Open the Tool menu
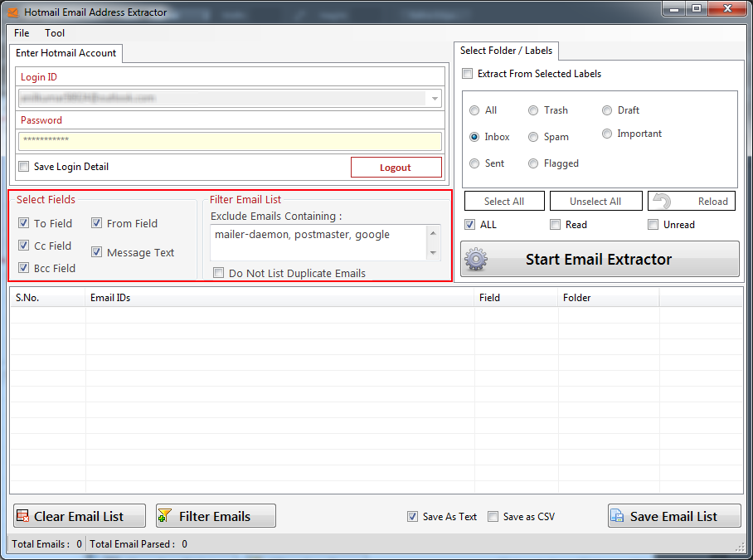Viewport: 753px width, 560px height. point(55,33)
